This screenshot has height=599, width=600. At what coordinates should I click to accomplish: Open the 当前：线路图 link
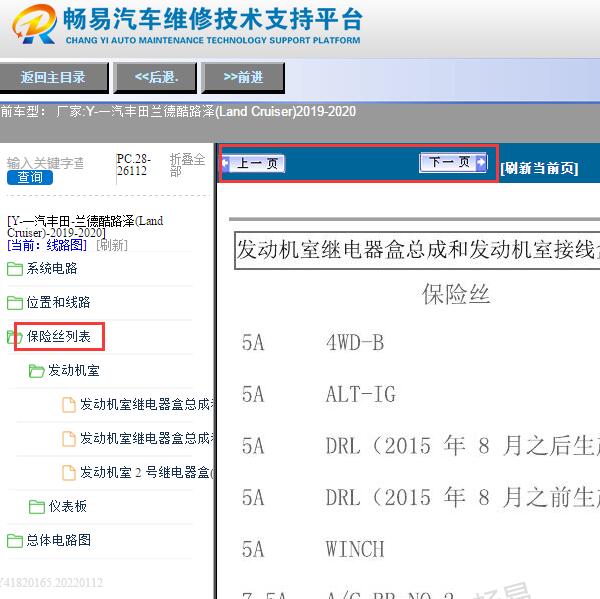point(47,245)
